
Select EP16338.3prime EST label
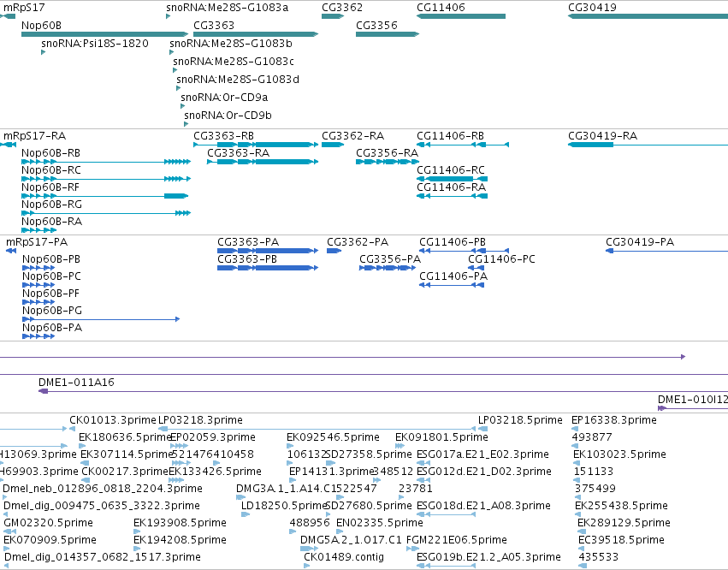coord(614,420)
